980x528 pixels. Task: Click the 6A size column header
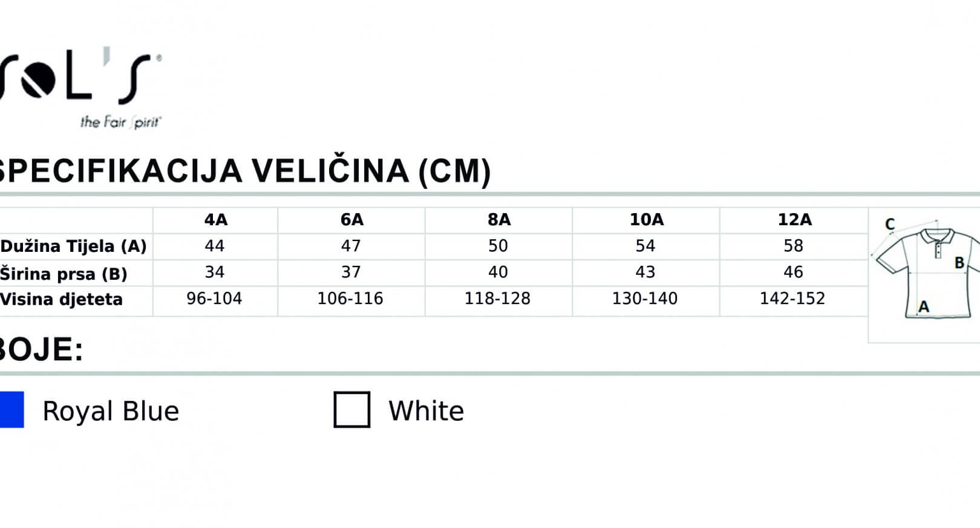click(352, 220)
